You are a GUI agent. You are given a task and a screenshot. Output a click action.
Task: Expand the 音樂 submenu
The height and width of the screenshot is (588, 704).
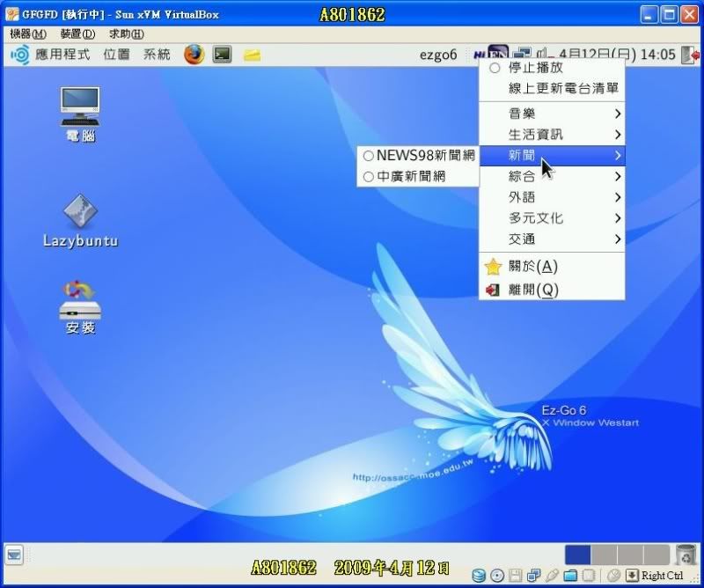click(552, 114)
